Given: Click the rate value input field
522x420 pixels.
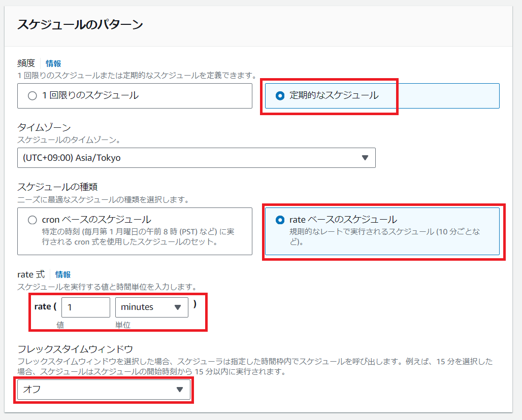Looking at the screenshot, I should (85, 307).
